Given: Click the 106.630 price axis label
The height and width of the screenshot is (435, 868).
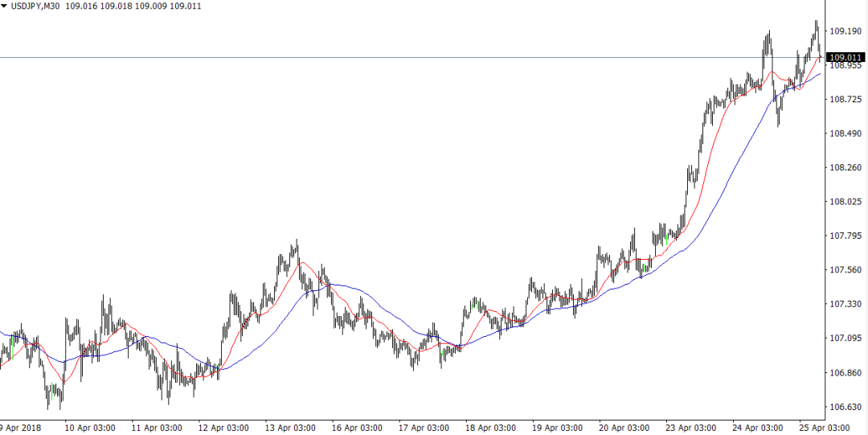Looking at the screenshot, I should pos(845,407).
